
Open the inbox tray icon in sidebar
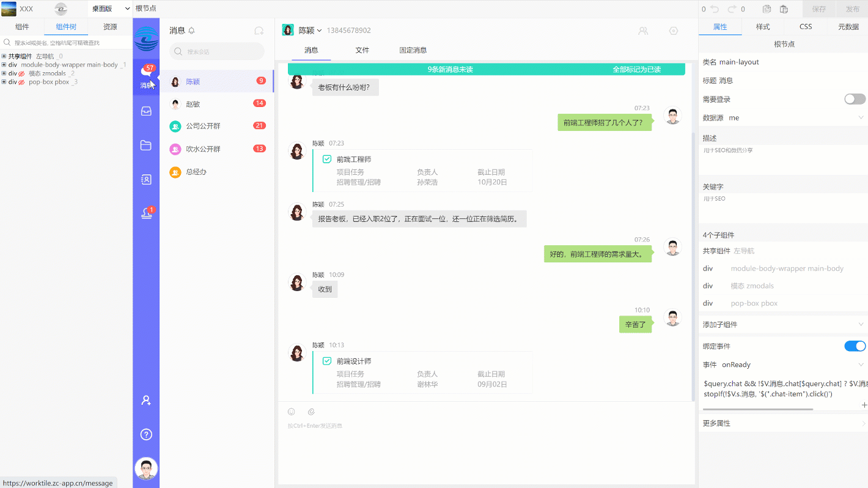click(x=146, y=111)
